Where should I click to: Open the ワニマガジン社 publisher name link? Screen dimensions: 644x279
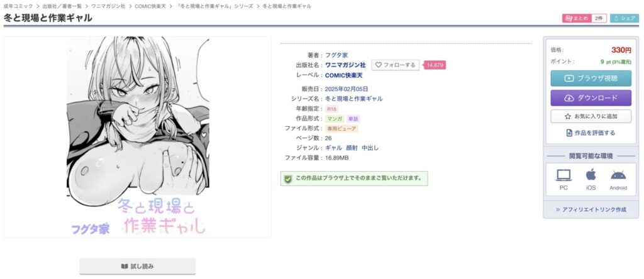(x=345, y=65)
